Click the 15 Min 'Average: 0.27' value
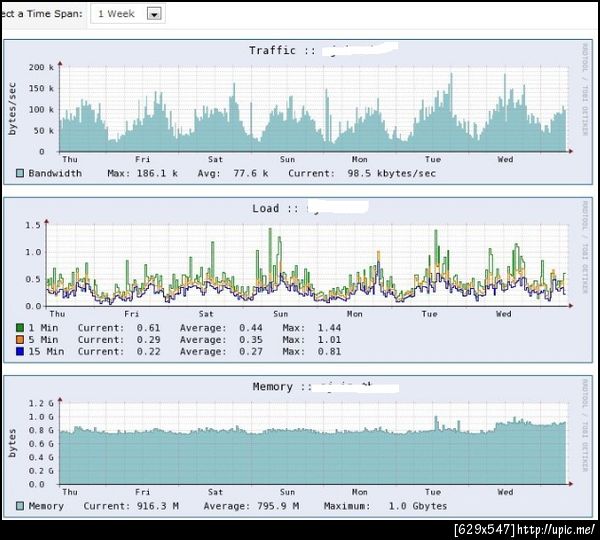The width and height of the screenshot is (600, 540). click(221, 352)
